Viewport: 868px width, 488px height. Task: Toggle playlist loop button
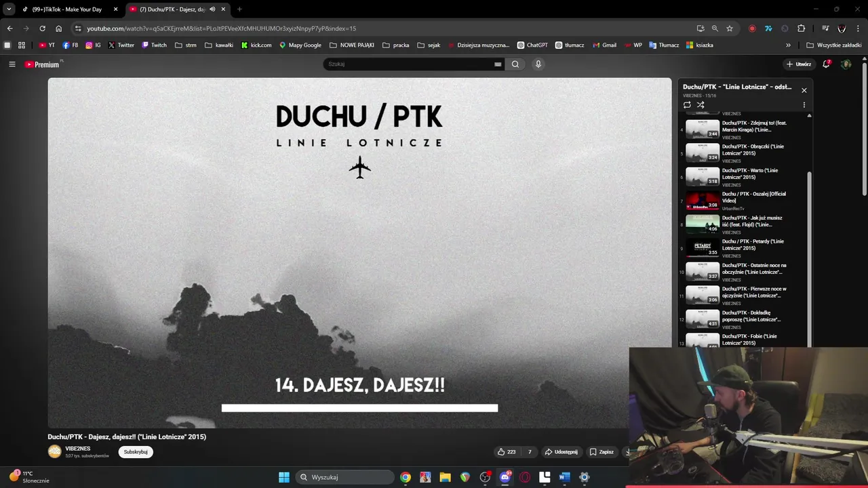click(x=687, y=105)
